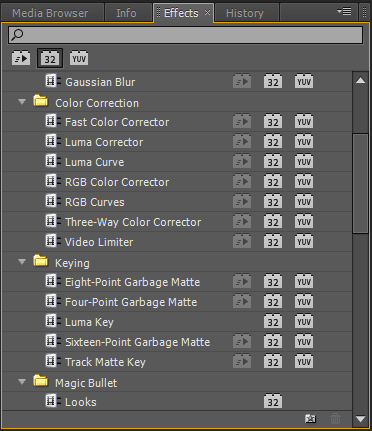This screenshot has width=372, height=431.
Task: Click the Luma Curve effect icon
Action: click(x=53, y=161)
